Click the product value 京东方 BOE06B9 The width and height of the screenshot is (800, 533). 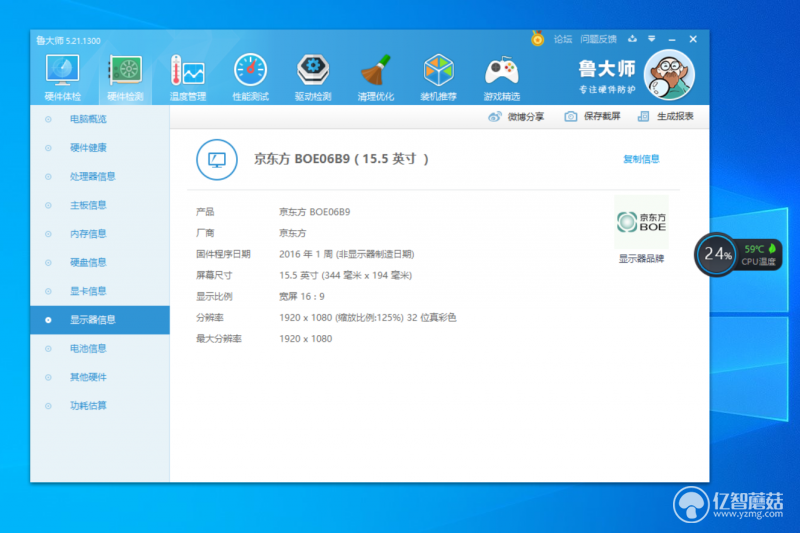[315, 212]
